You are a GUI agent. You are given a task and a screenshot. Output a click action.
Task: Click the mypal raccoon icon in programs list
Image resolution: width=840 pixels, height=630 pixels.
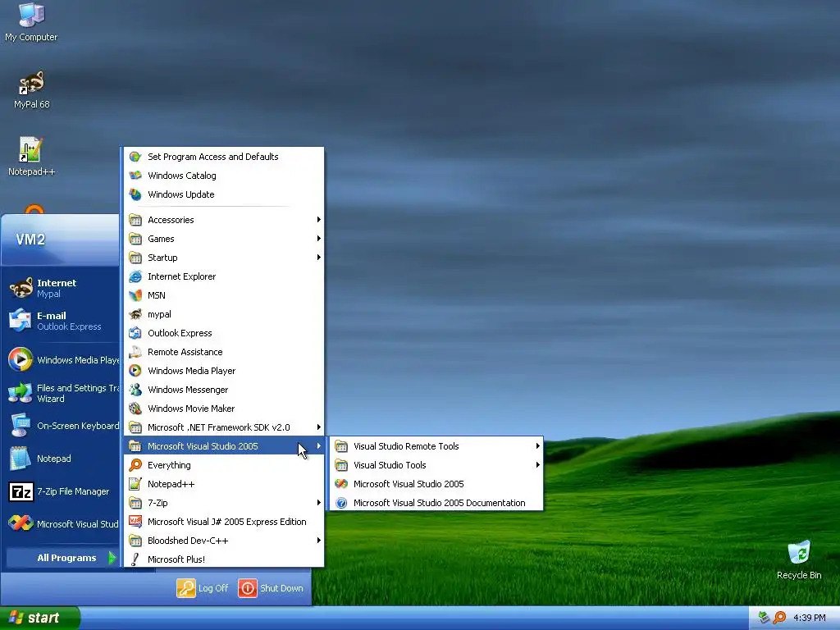135,314
